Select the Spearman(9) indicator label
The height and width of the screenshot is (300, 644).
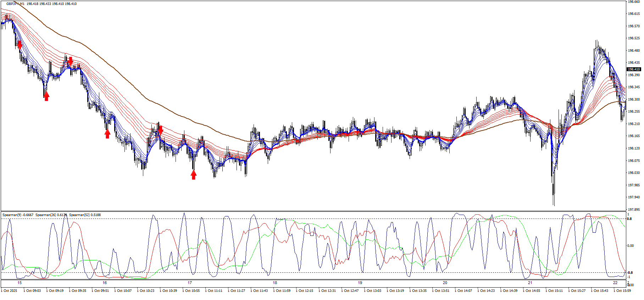click(x=18, y=215)
